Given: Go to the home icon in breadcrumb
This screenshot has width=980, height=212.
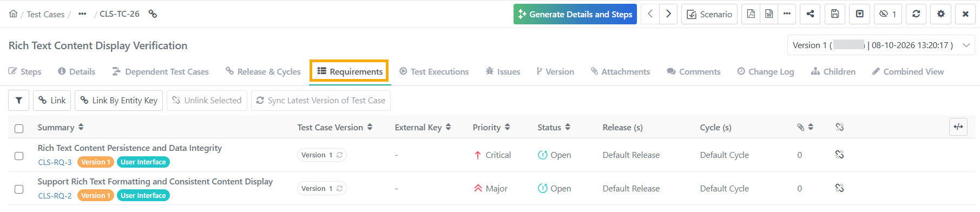Looking at the screenshot, I should (13, 14).
